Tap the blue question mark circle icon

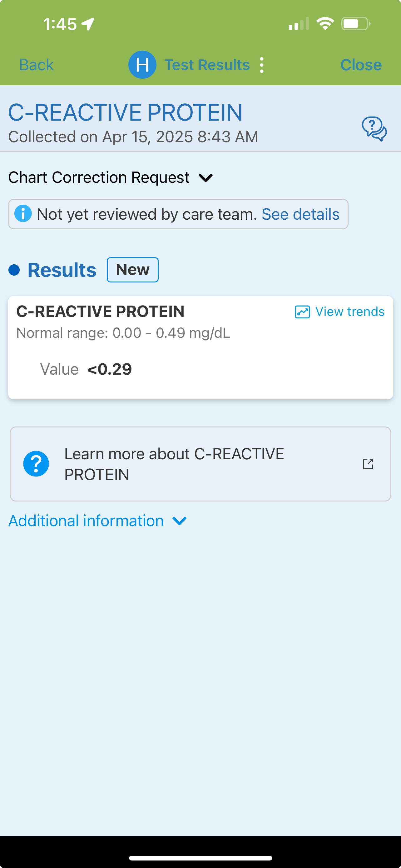[36, 464]
